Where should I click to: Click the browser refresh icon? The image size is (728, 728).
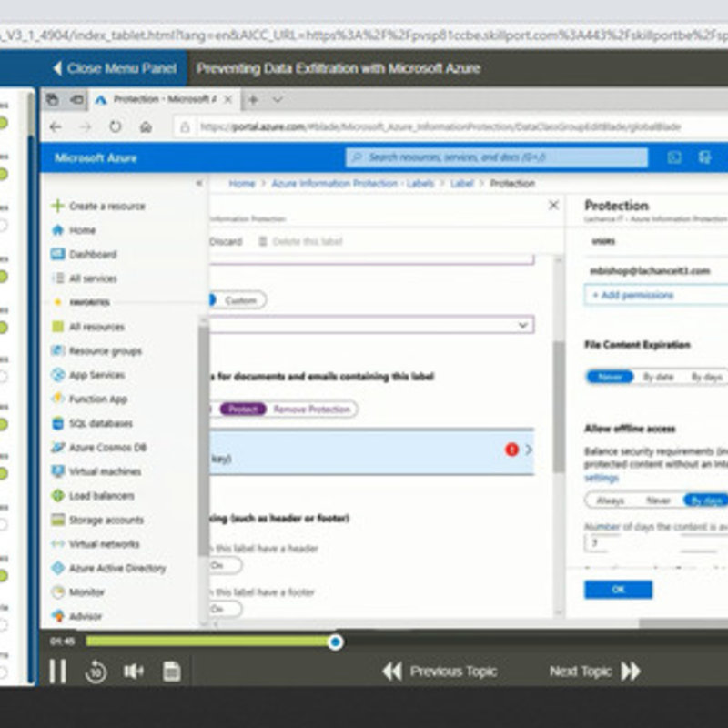pos(116,126)
